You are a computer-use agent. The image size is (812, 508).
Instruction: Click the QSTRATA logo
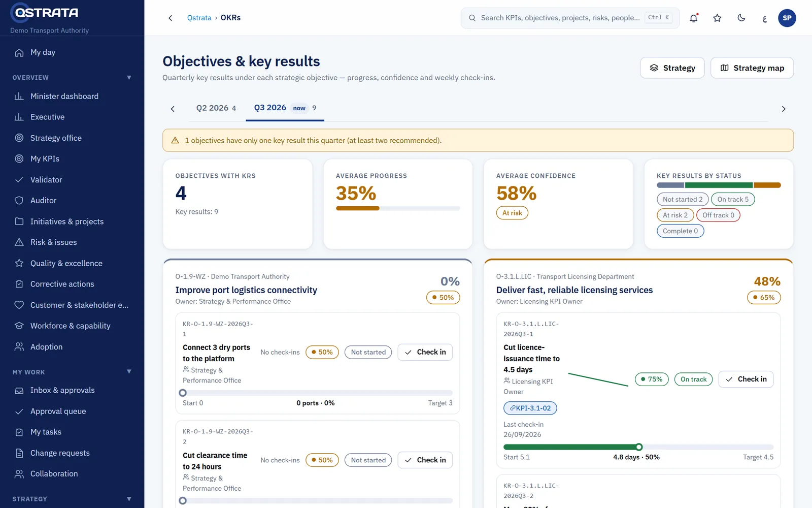point(45,12)
